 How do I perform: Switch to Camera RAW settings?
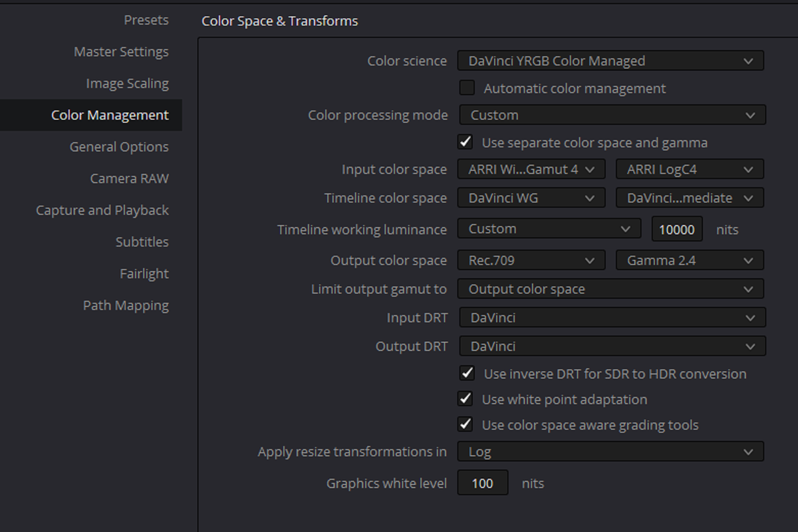coord(129,179)
